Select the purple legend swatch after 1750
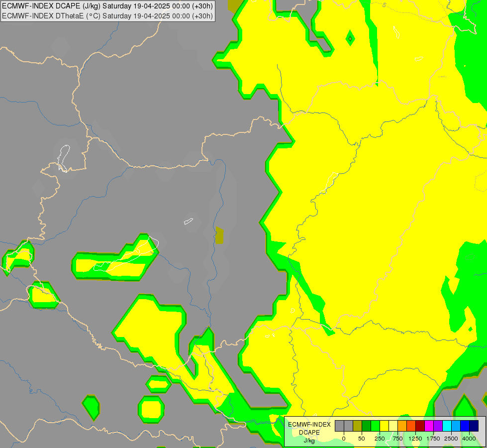487x448 pixels. coord(438,426)
